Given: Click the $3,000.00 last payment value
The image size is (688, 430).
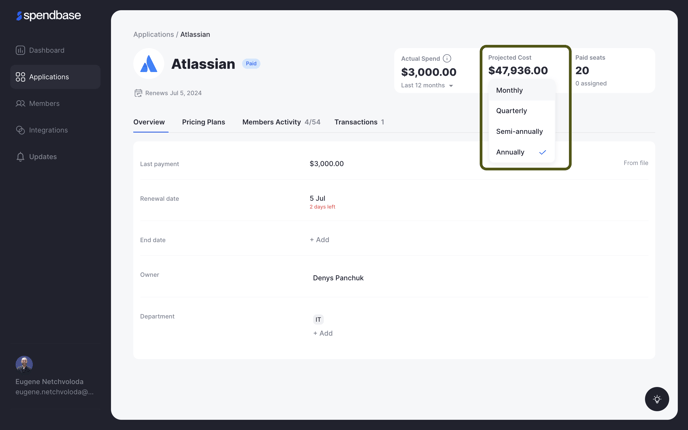Looking at the screenshot, I should 327,164.
